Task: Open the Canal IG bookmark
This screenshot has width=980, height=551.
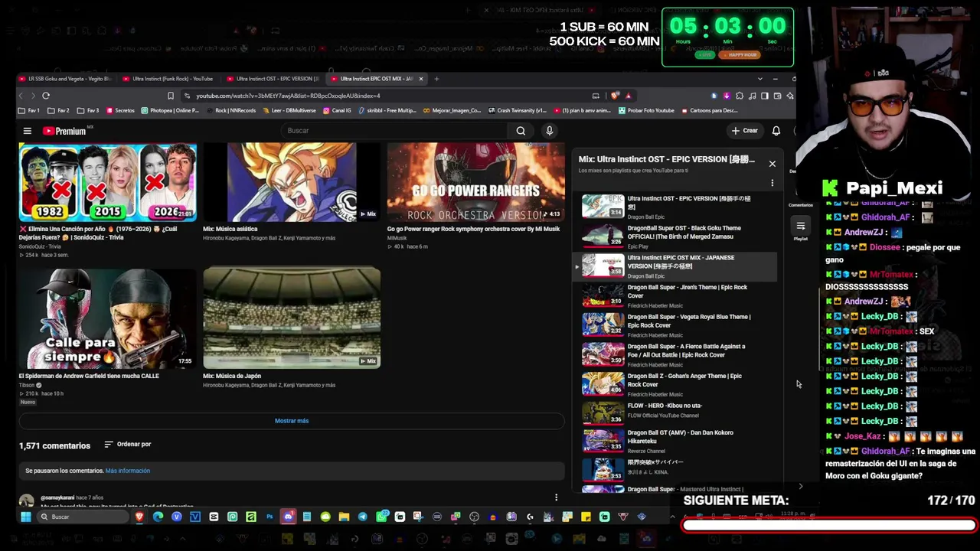Action: 337,111
